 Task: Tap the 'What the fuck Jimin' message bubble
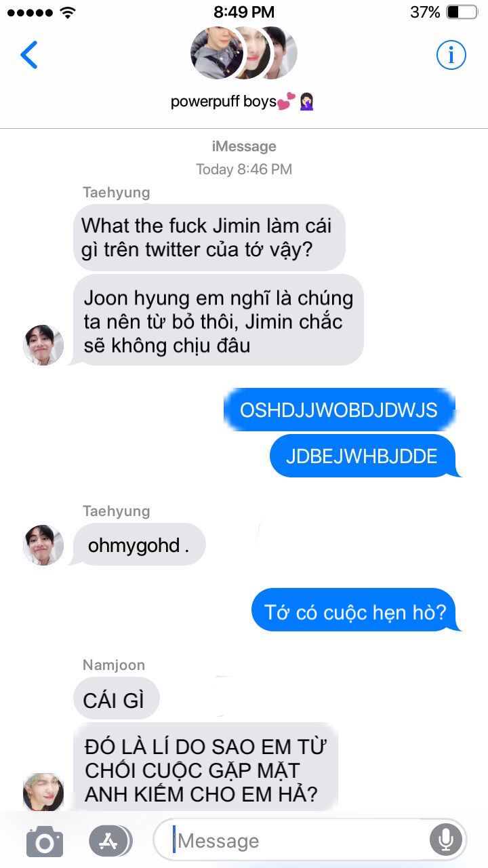click(209, 237)
